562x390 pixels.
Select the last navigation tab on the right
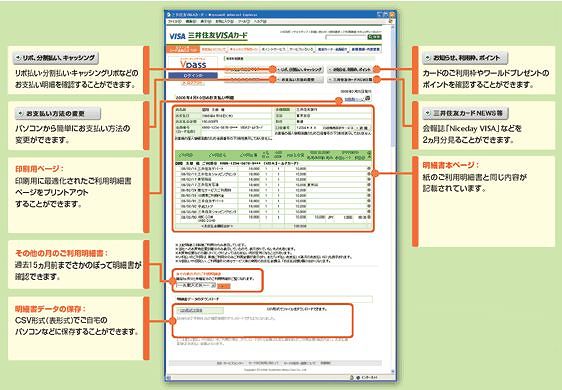tap(365, 49)
